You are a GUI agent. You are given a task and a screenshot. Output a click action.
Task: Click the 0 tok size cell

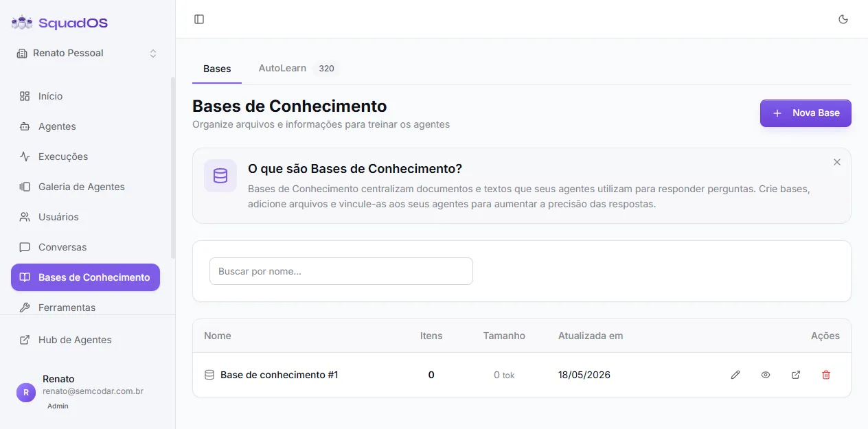click(x=504, y=375)
